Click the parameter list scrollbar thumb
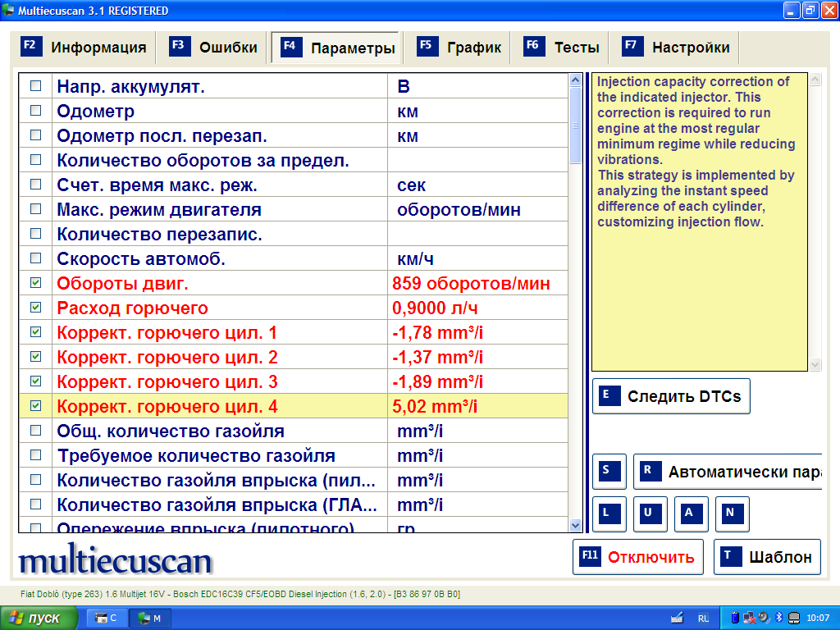Image resolution: width=840 pixels, height=630 pixels. click(575, 126)
